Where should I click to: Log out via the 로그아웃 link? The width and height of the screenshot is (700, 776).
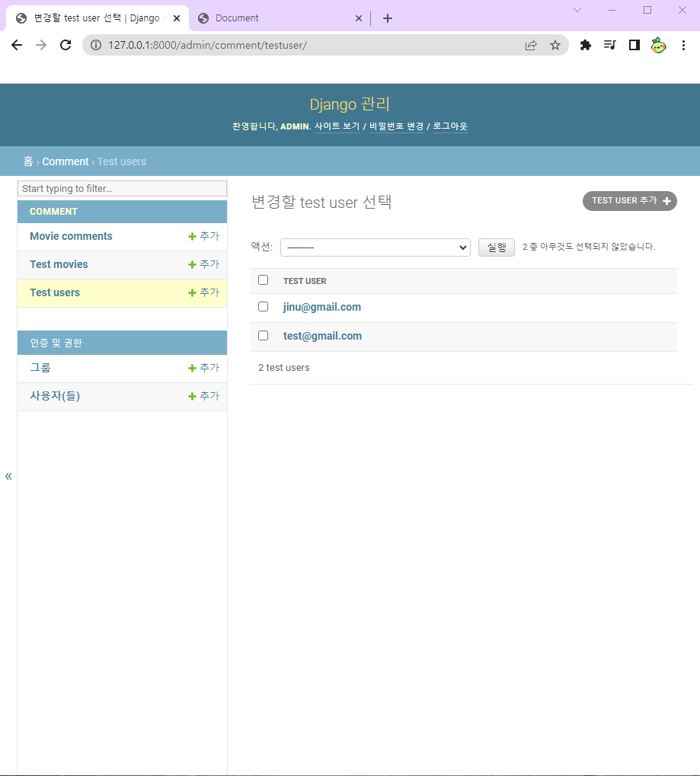pos(450,126)
